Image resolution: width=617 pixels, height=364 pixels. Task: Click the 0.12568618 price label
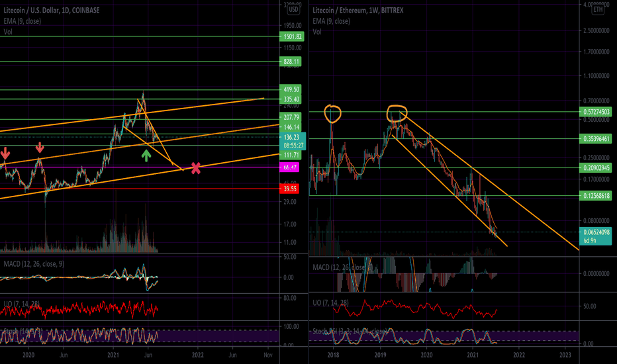tap(596, 196)
